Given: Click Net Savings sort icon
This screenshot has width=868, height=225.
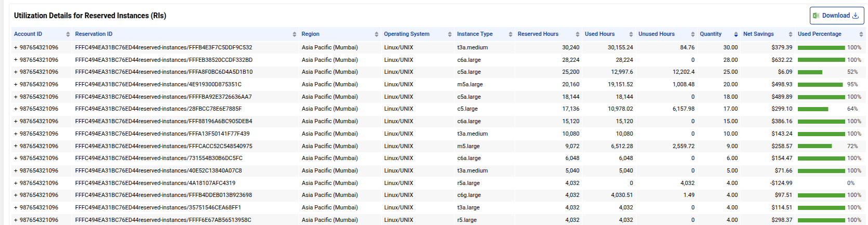Looking at the screenshot, I should 791,34.
